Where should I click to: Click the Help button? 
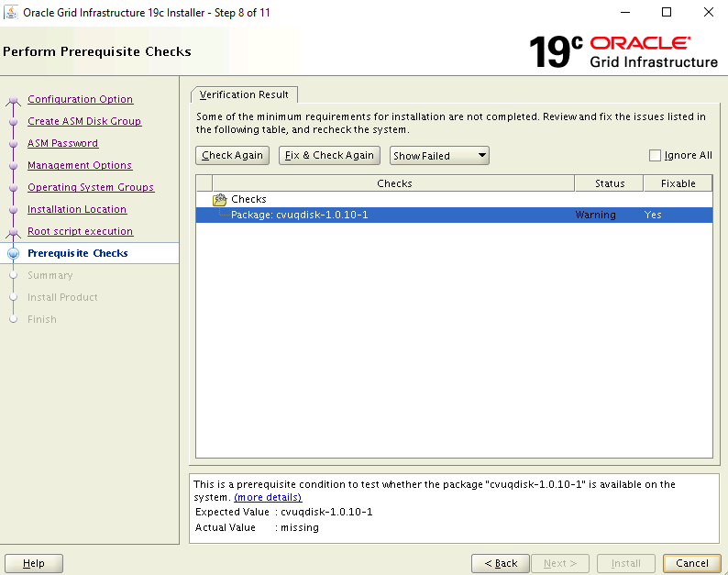point(34,563)
